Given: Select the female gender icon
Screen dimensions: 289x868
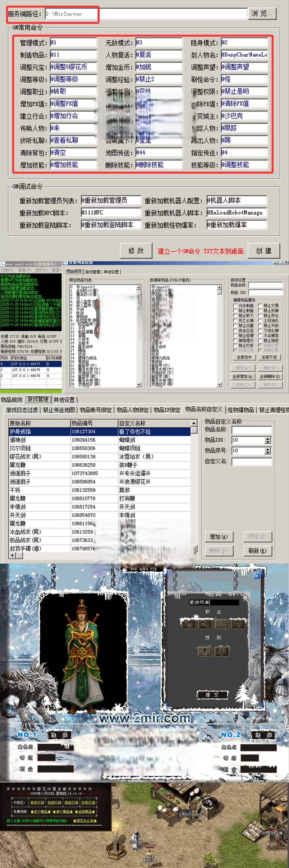Looking at the screenshot, I should (x=221, y=651).
